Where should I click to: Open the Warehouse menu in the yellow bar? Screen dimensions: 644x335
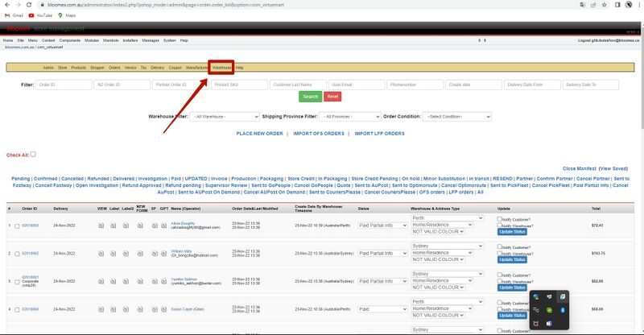point(221,68)
